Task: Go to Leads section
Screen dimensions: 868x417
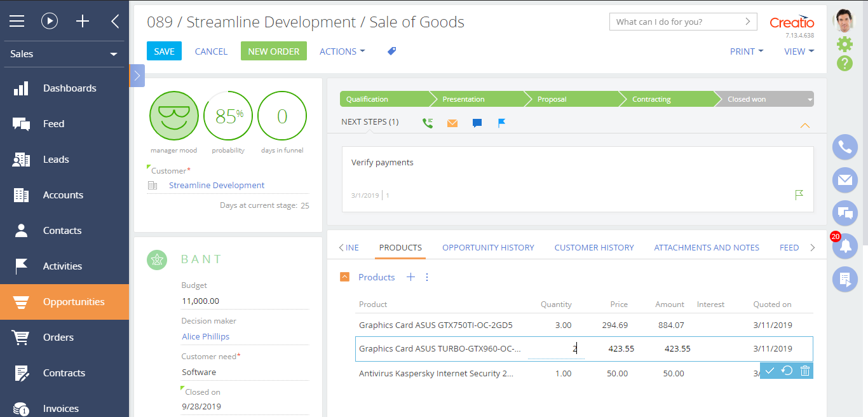Action: (x=64, y=160)
